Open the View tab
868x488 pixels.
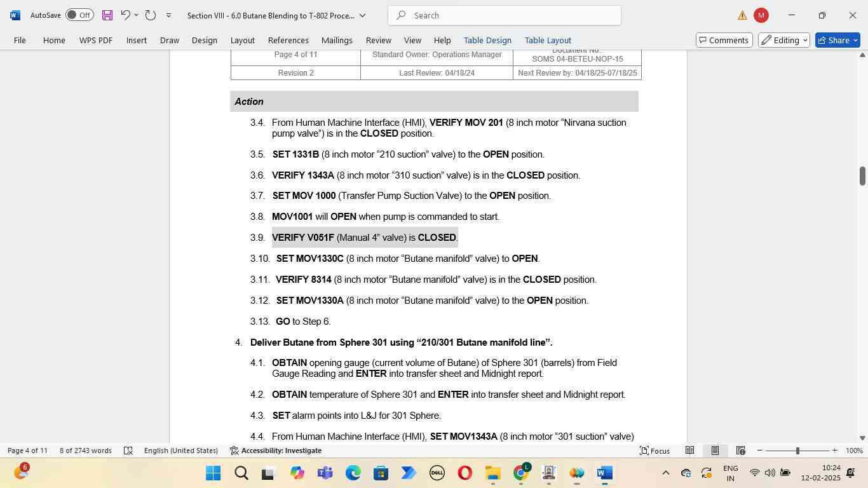[x=413, y=40]
